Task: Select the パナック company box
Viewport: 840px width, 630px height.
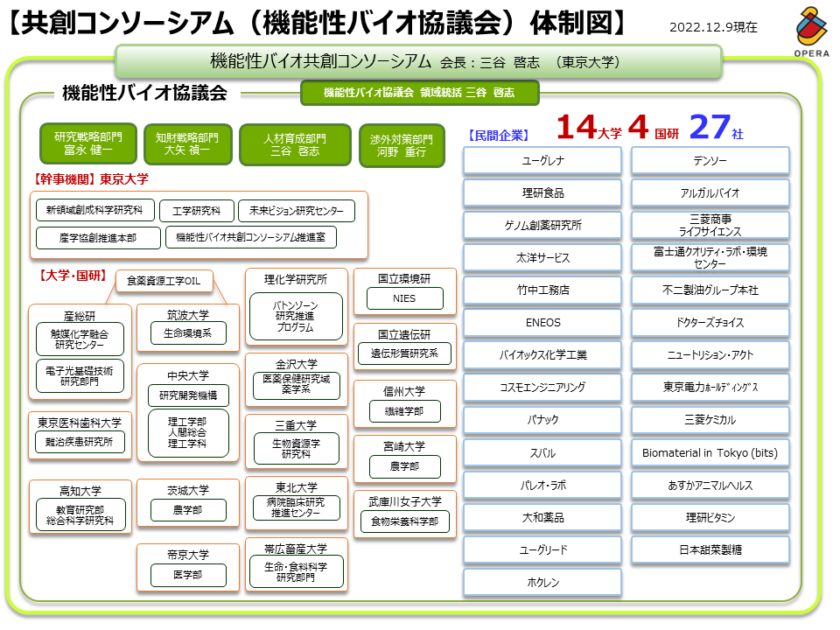Action: click(542, 420)
